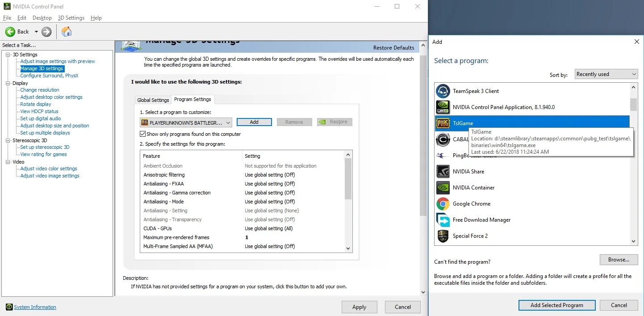Click the Home icon in toolbar

click(67, 32)
